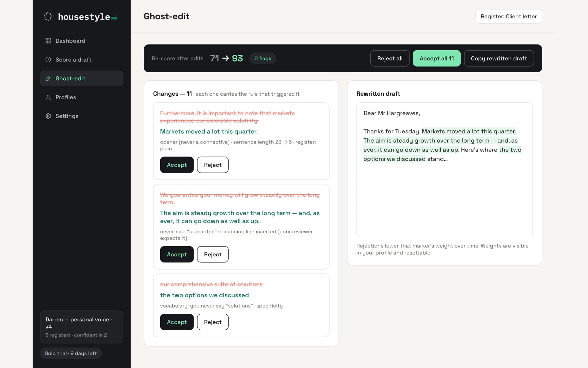Viewport: 588px width, 368px height.
Task: Copy the rewritten draft
Action: pos(499,58)
